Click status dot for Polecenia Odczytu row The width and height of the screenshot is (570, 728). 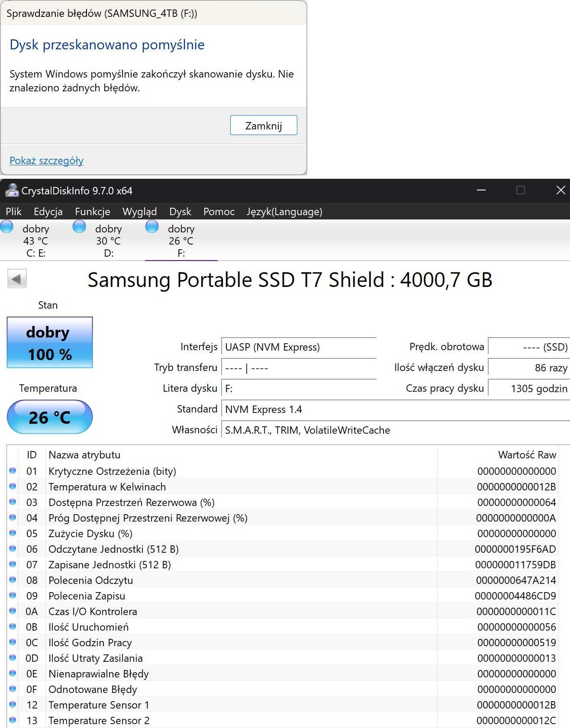[13, 580]
